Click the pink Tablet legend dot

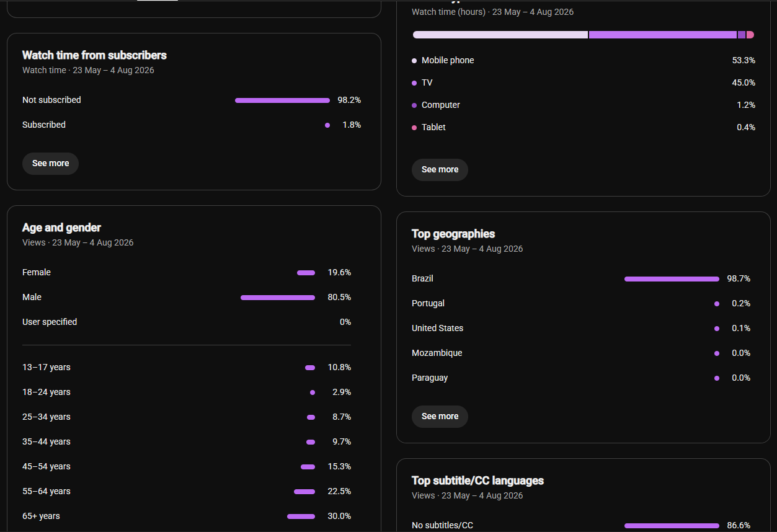coord(414,128)
